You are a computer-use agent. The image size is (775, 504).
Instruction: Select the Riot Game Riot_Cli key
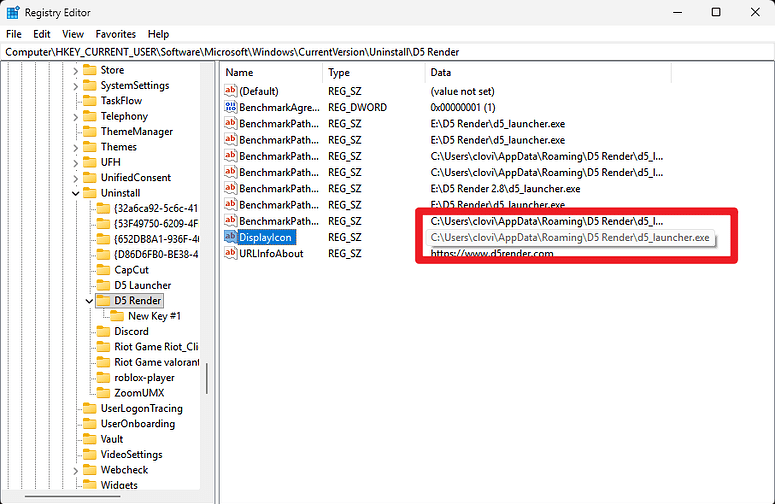(156, 346)
